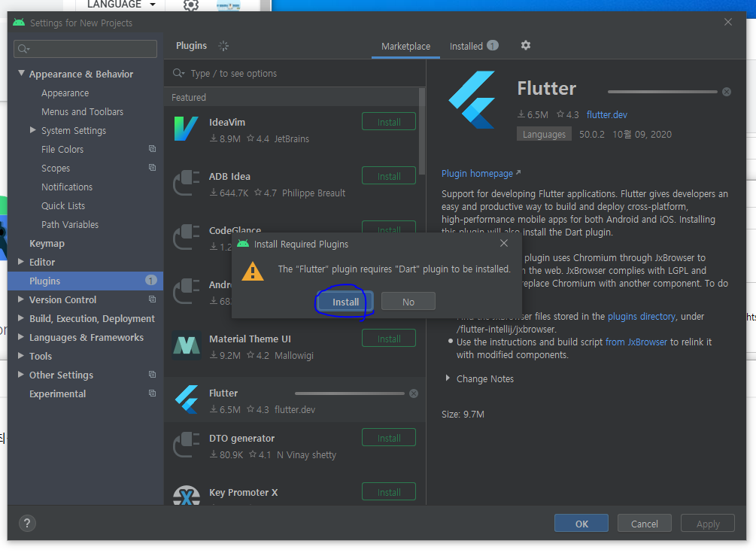Click OK to confirm settings
Screen dimensions: 756x556
[x=581, y=524]
